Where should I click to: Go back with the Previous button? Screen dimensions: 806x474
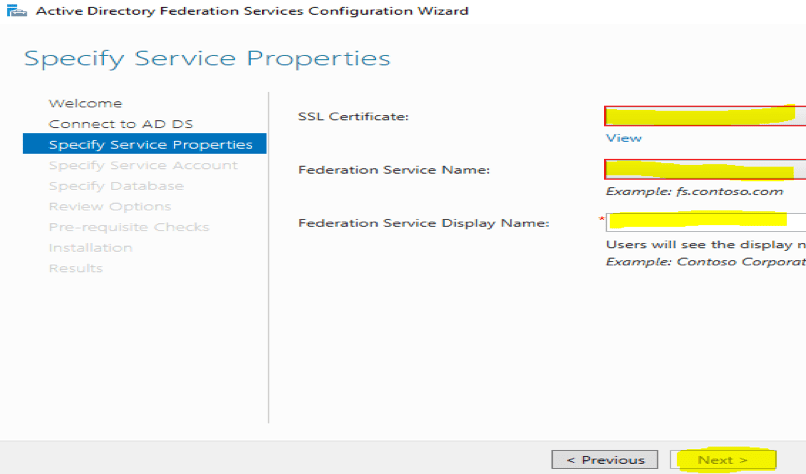[605, 460]
